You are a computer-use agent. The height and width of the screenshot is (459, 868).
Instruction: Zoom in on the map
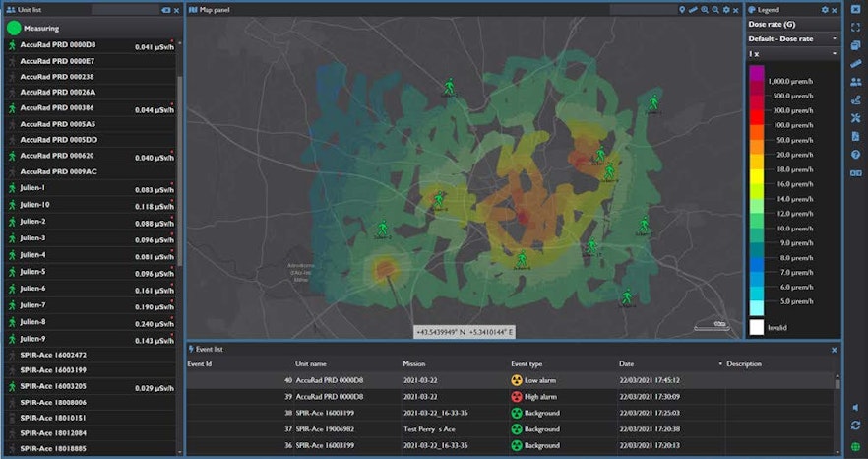point(704,9)
